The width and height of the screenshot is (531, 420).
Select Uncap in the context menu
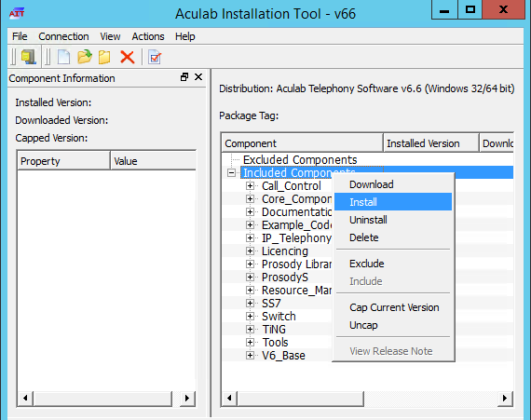[x=393, y=325]
